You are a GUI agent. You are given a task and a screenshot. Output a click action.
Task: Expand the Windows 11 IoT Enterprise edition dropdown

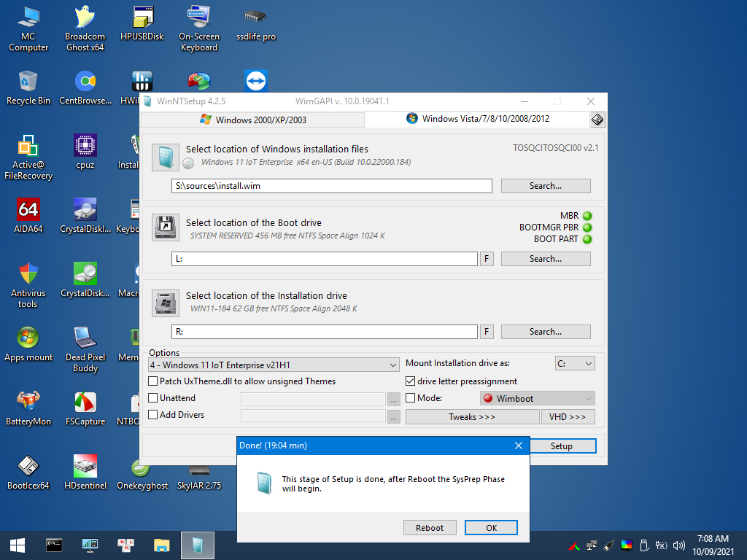click(x=274, y=365)
